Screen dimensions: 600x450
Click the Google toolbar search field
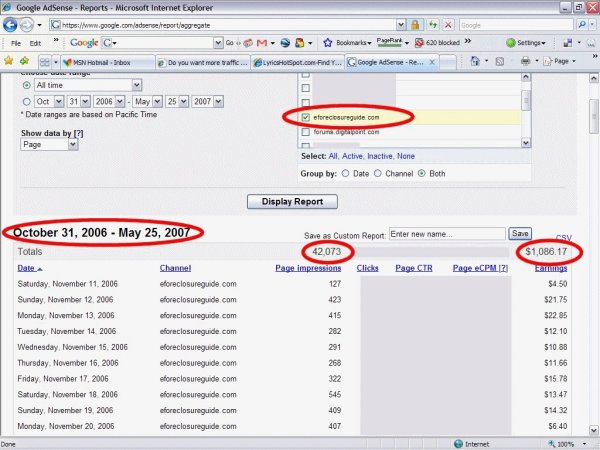pos(162,43)
